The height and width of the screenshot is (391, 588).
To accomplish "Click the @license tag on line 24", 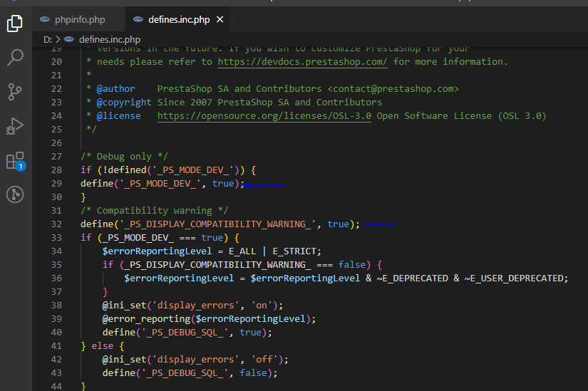I will (x=118, y=116).
